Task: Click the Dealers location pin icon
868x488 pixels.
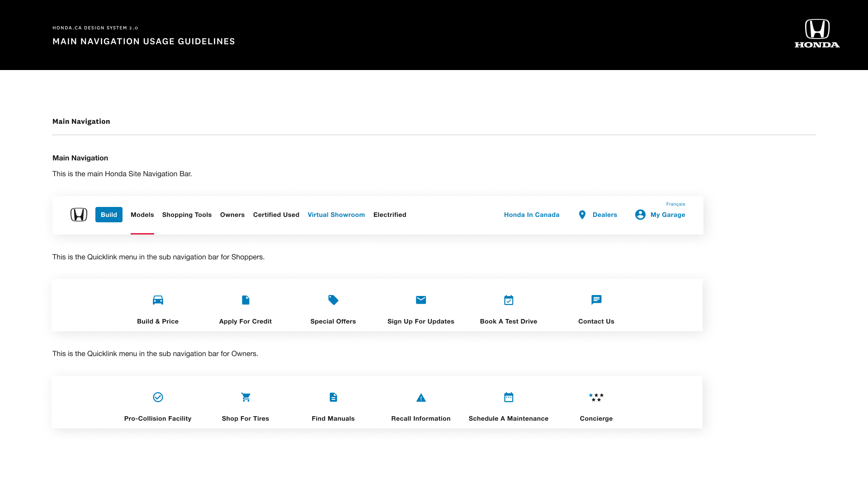Action: [582, 215]
